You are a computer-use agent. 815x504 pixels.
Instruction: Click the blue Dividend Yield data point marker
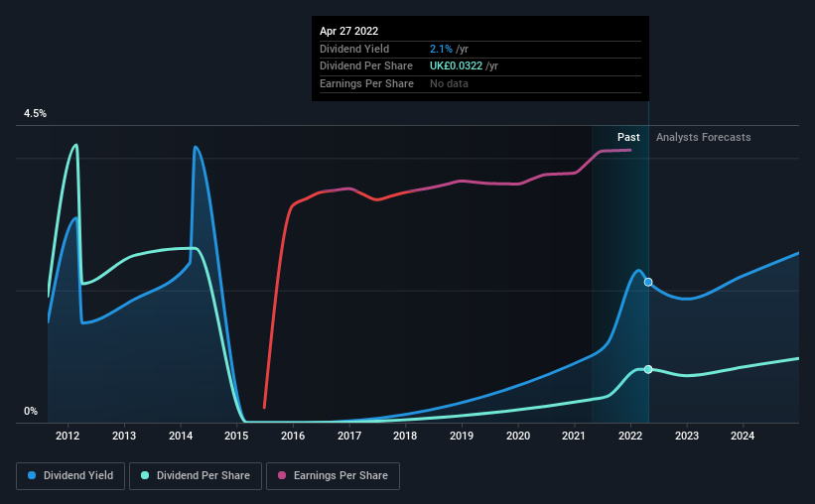648,282
